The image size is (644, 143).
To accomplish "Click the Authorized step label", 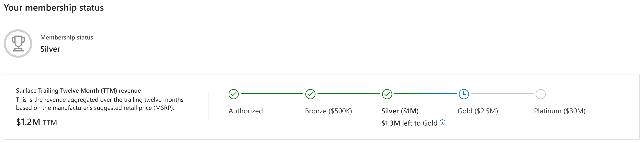I will pyautogui.click(x=246, y=111).
